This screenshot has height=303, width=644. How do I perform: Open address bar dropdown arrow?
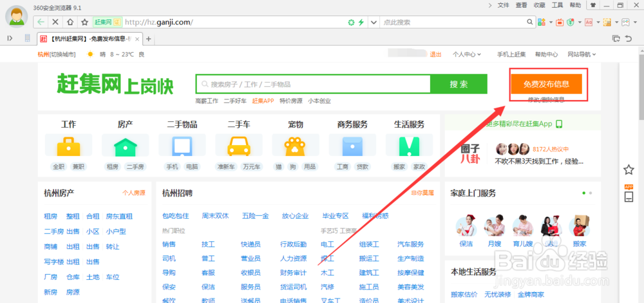tap(374, 22)
